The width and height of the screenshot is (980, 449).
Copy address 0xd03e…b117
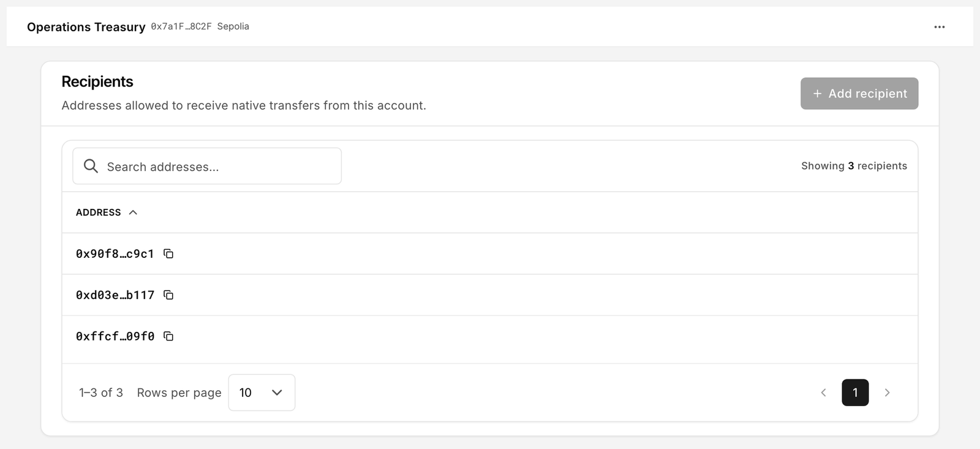point(168,295)
